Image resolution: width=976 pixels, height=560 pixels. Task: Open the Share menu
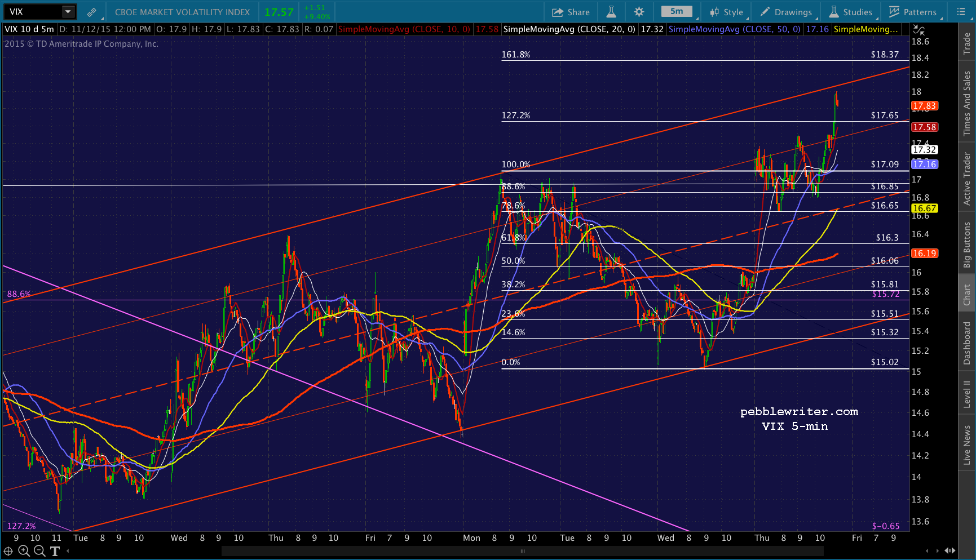pyautogui.click(x=571, y=12)
